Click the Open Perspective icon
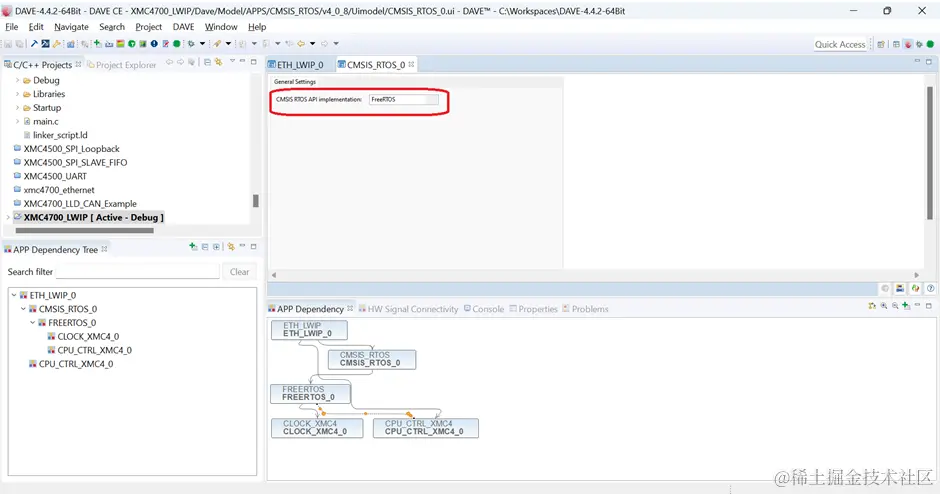 click(881, 44)
